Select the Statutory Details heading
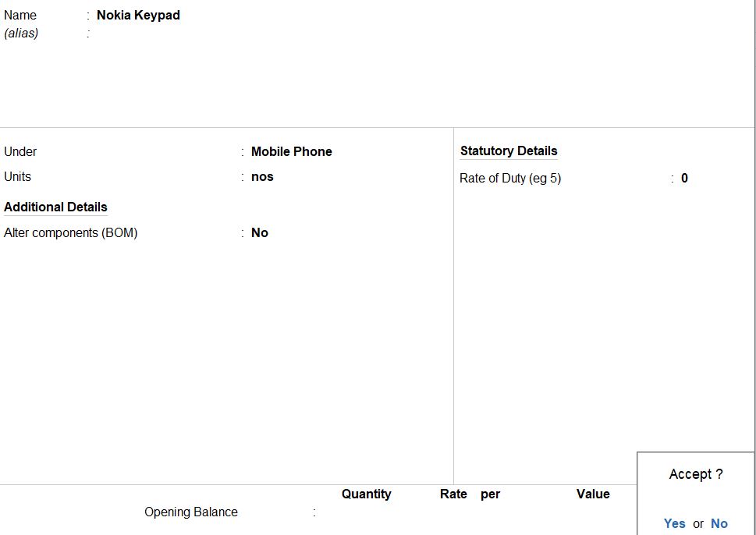Screen dimensions: 756x535 (x=509, y=151)
